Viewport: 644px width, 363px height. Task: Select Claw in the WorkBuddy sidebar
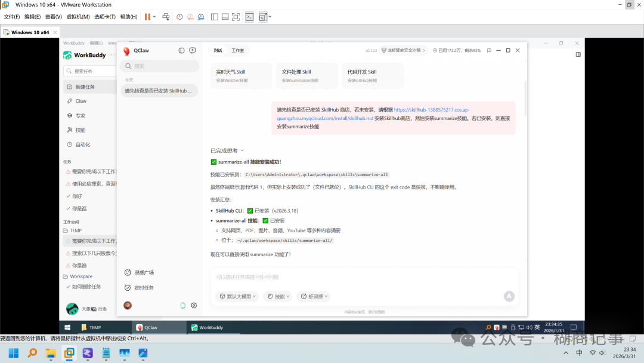[x=80, y=101]
